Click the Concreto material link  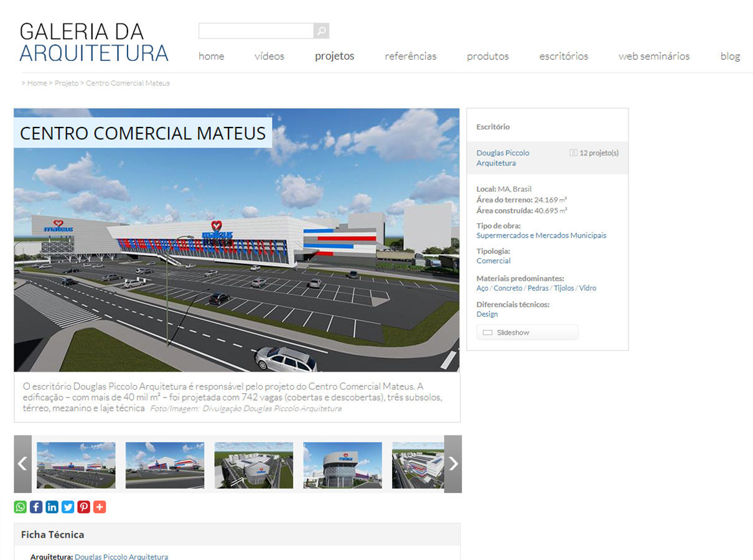[508, 289]
